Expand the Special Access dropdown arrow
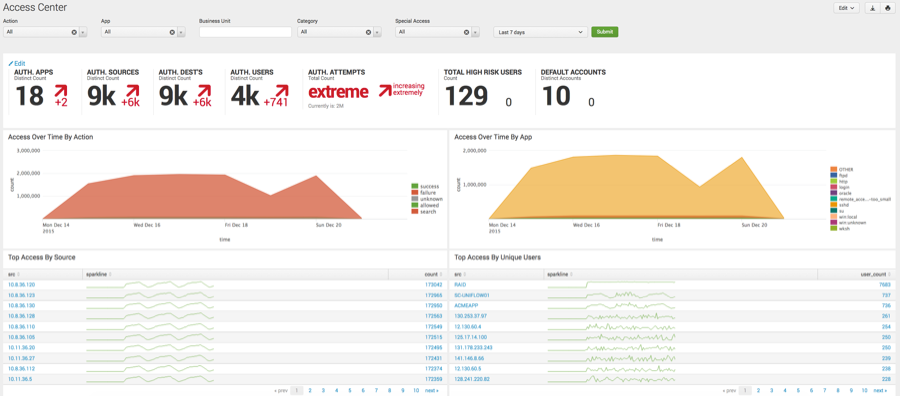Image resolution: width=900 pixels, height=397 pixels. (x=475, y=32)
